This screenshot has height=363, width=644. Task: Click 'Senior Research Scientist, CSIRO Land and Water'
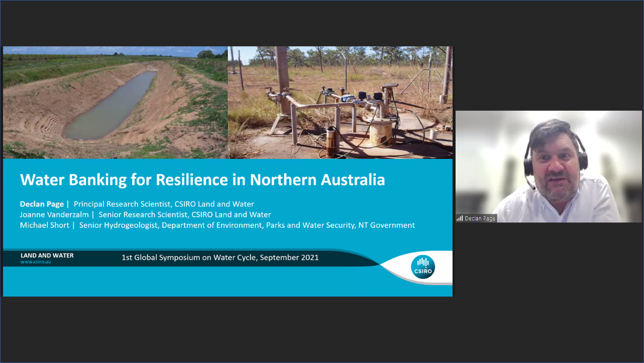[x=185, y=215]
